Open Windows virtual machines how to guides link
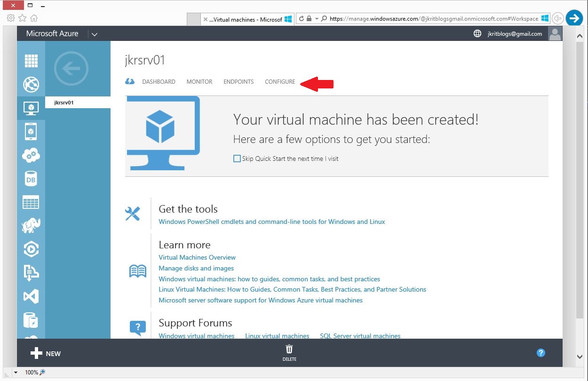588x381 pixels. point(269,279)
